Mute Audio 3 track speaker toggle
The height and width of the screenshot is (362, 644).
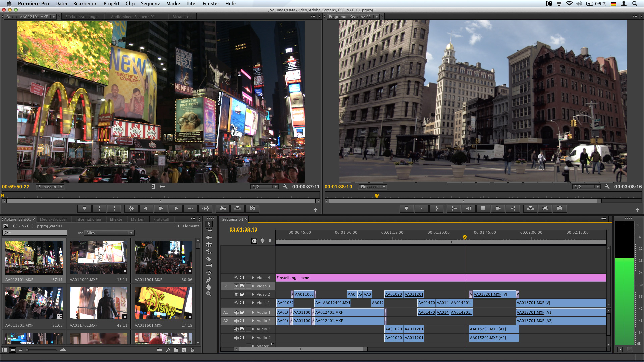tap(236, 329)
